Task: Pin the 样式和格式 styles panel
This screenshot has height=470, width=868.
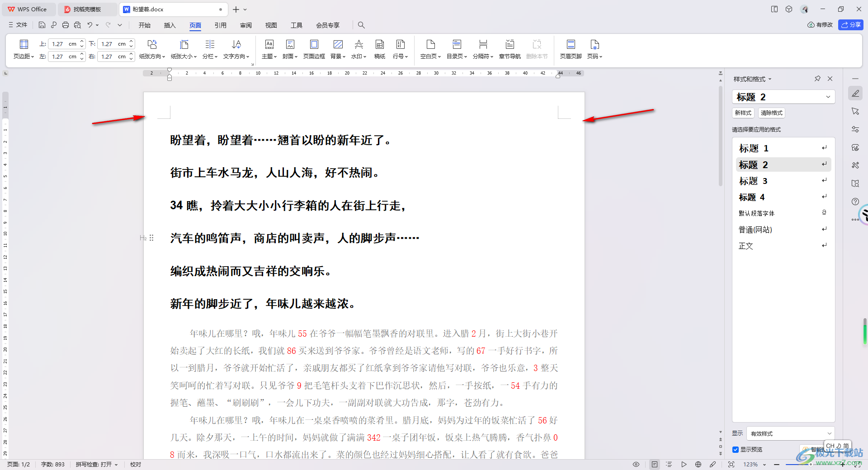Action: (817, 79)
